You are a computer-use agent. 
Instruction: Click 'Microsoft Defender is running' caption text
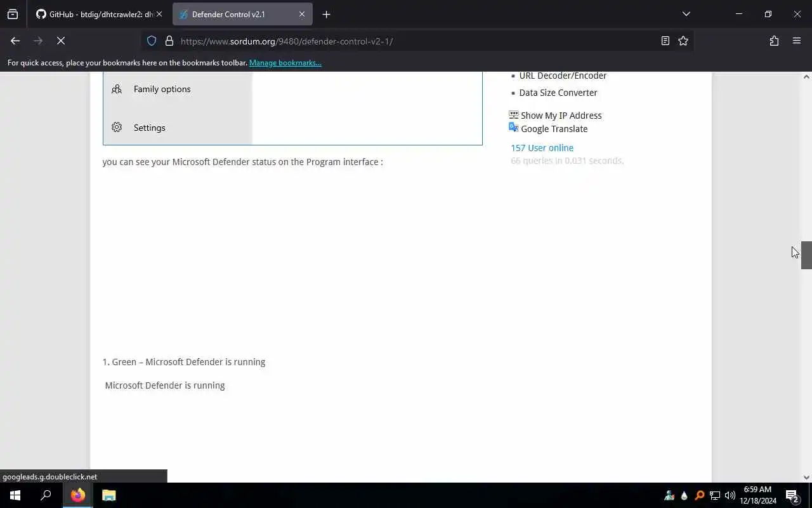click(165, 385)
